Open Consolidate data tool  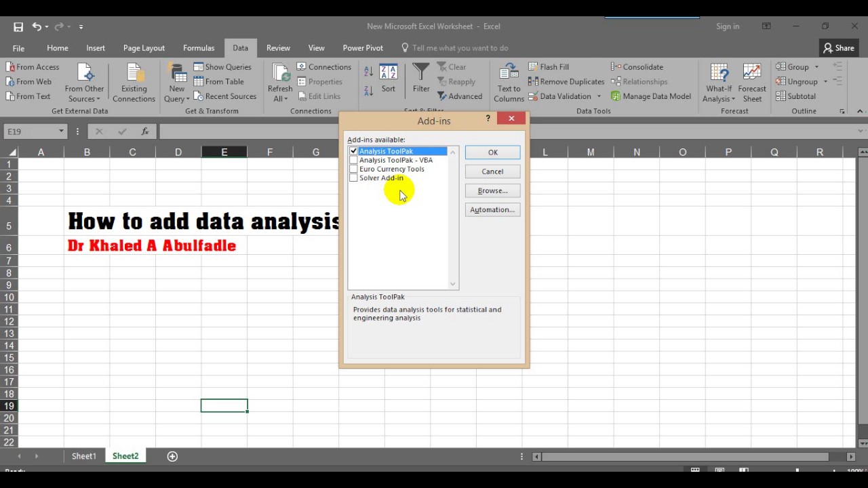[637, 67]
